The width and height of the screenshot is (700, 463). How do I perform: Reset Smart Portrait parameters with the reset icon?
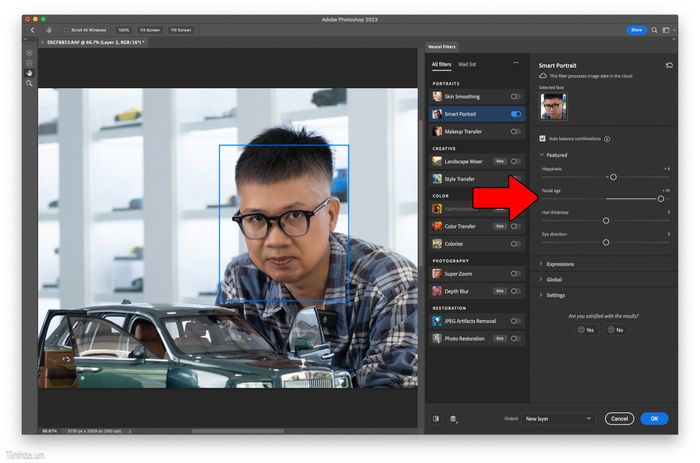669,65
